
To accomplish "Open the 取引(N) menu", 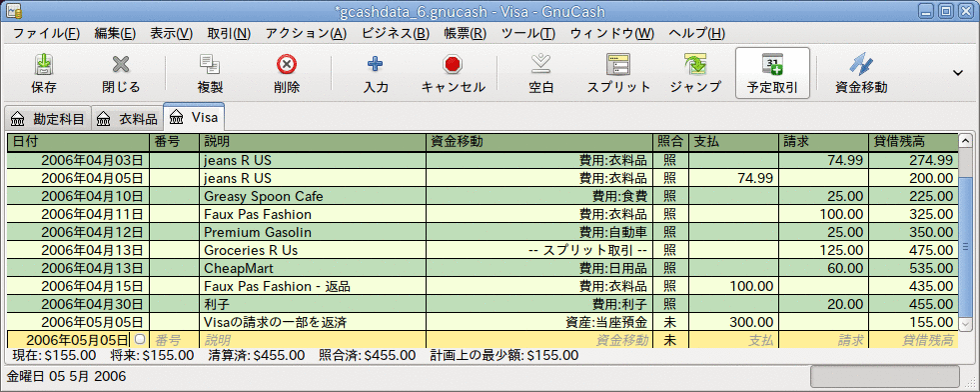I will 229,33.
